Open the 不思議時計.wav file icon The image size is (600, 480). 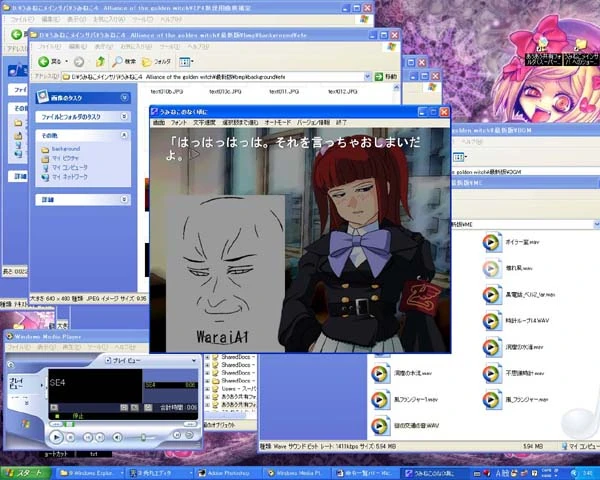coord(492,373)
